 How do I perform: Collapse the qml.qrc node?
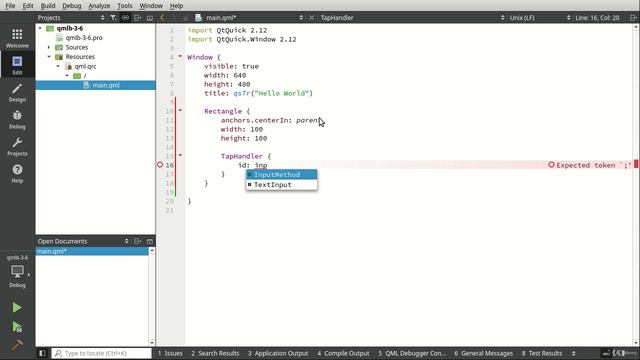(x=58, y=66)
